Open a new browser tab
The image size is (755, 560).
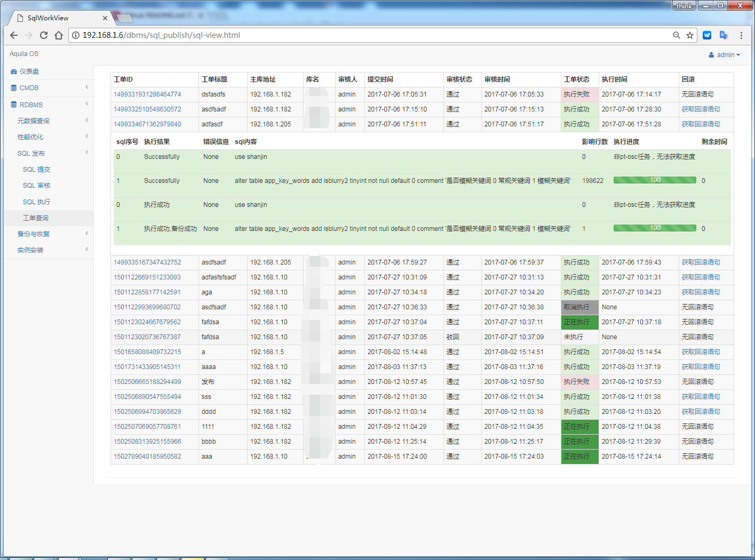(x=125, y=18)
